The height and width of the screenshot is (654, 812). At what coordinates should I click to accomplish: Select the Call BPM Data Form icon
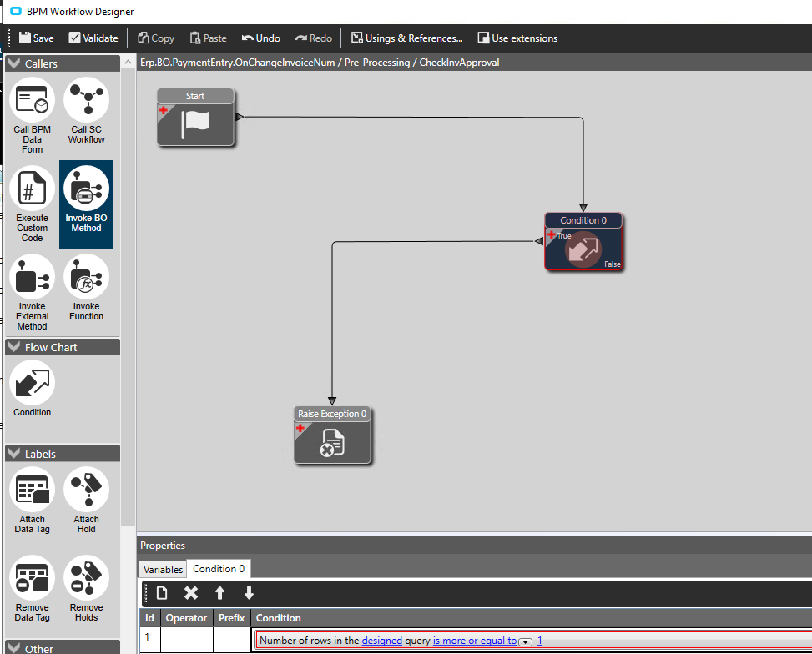click(32, 100)
